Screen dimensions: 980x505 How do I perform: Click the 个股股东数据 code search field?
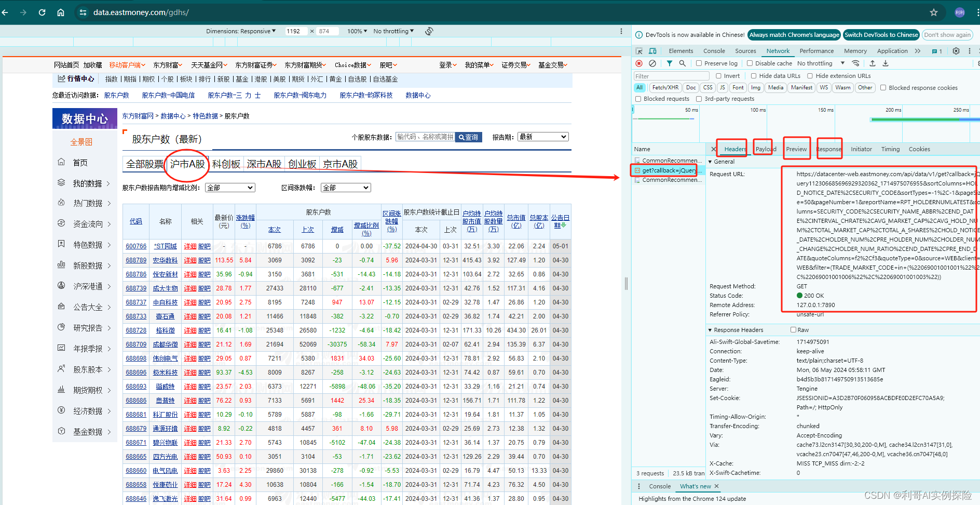coord(425,137)
